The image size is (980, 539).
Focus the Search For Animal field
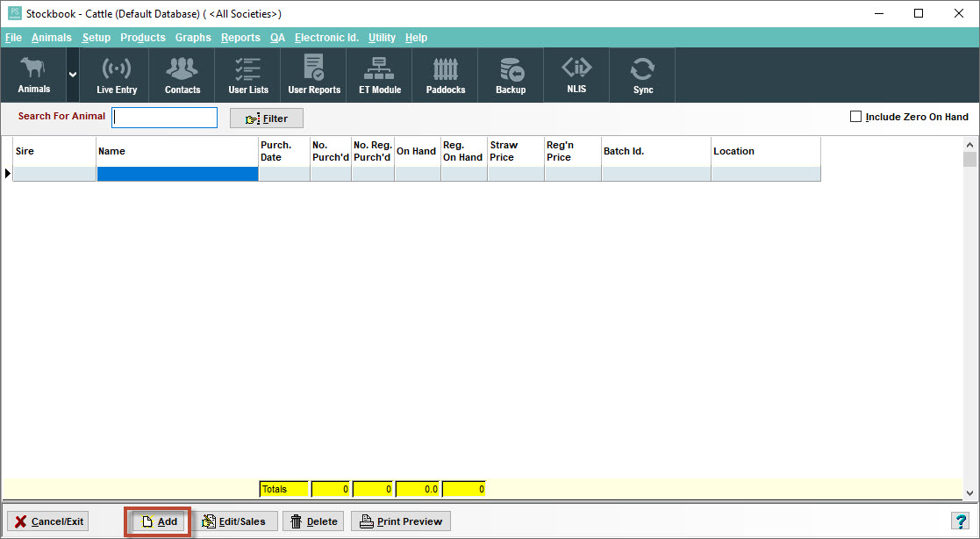coord(164,118)
